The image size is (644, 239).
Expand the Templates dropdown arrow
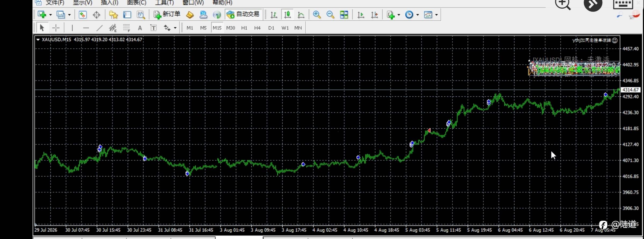[437, 15]
